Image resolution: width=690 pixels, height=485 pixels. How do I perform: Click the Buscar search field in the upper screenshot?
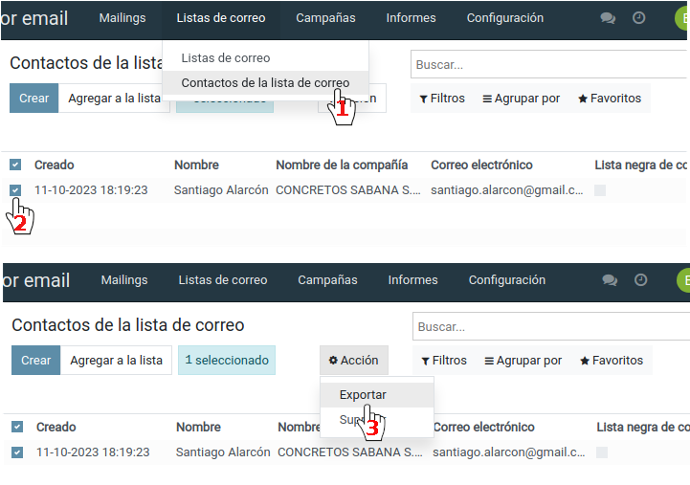550,63
